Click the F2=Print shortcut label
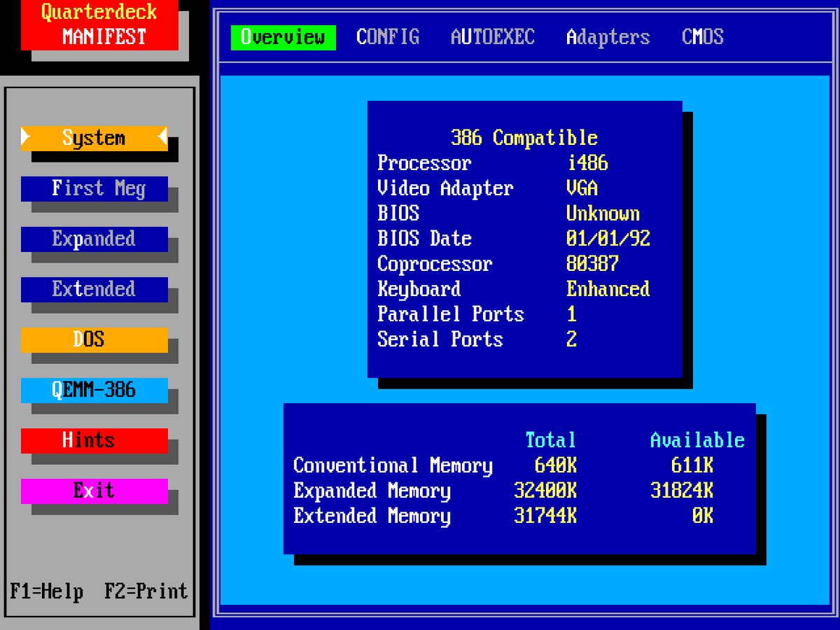This screenshot has height=630, width=840. click(x=146, y=591)
